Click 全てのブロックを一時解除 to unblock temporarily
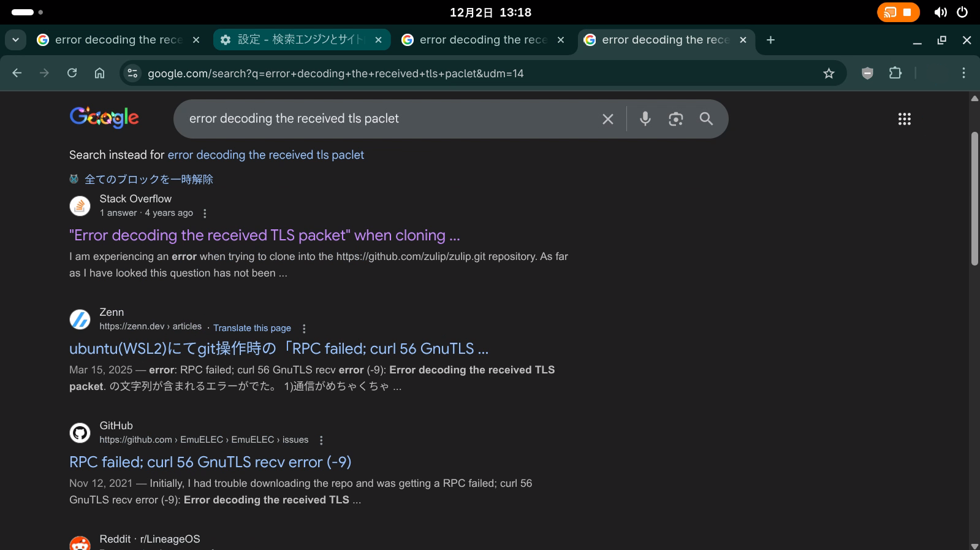 click(148, 179)
